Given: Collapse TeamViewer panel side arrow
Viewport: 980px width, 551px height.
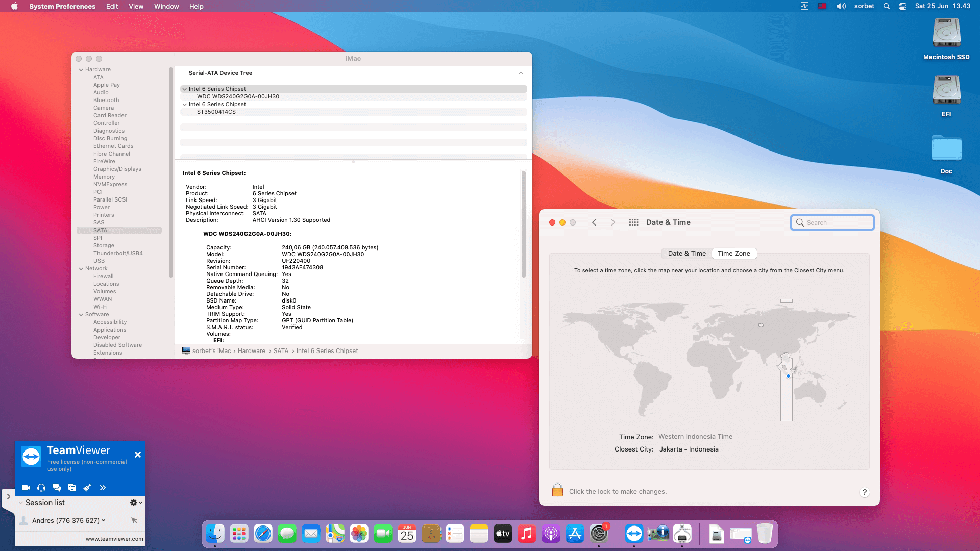Looking at the screenshot, I should (8, 497).
